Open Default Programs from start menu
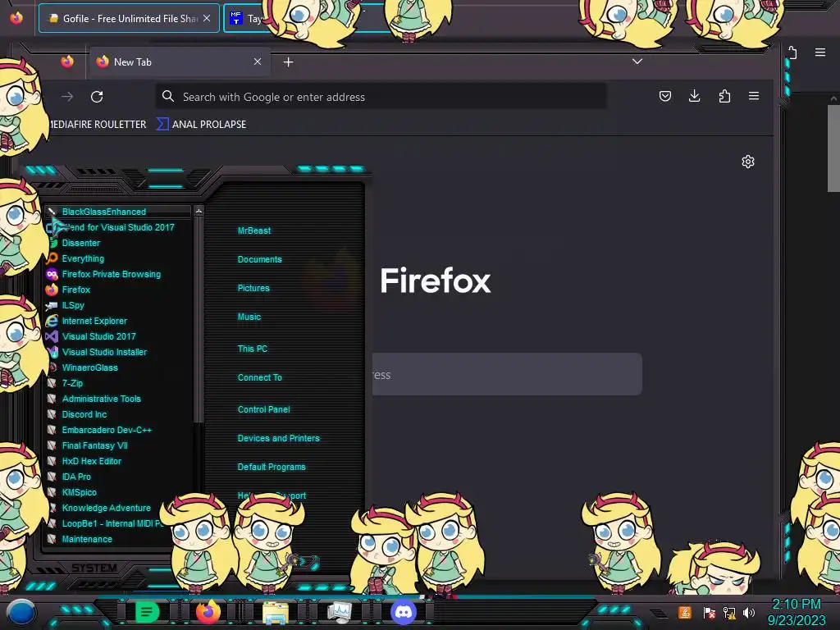Viewport: 840px width, 630px height. (272, 467)
